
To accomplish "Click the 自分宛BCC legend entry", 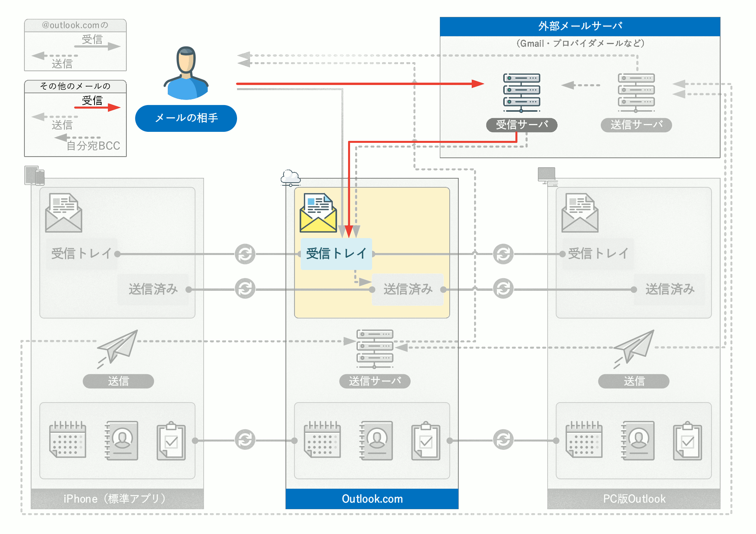I will 93,146.
